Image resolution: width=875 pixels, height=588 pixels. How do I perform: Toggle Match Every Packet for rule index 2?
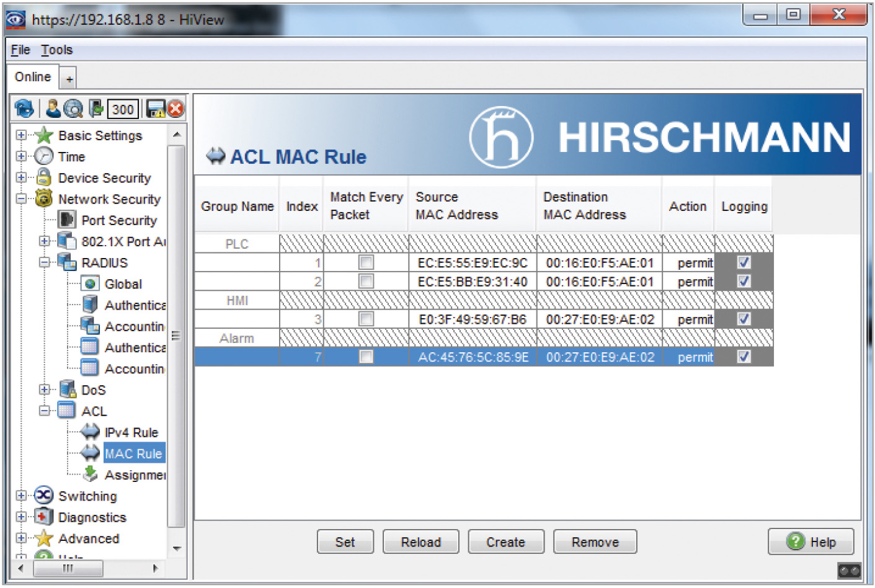(x=366, y=281)
